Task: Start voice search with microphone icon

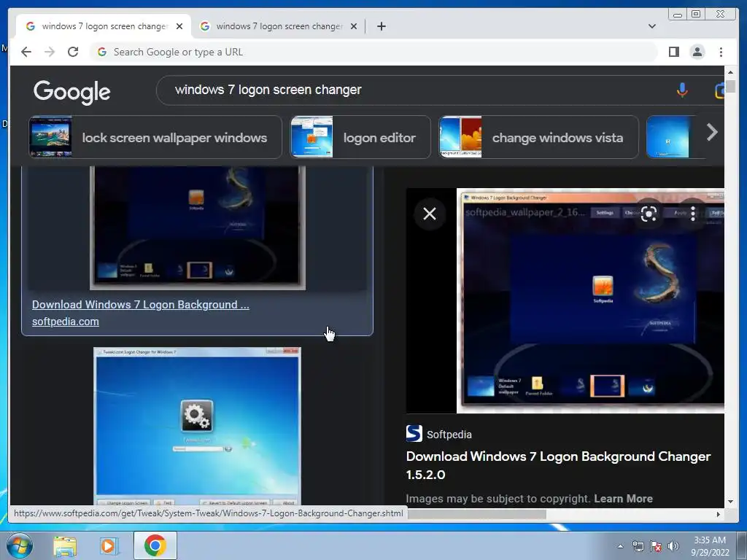Action: click(682, 90)
